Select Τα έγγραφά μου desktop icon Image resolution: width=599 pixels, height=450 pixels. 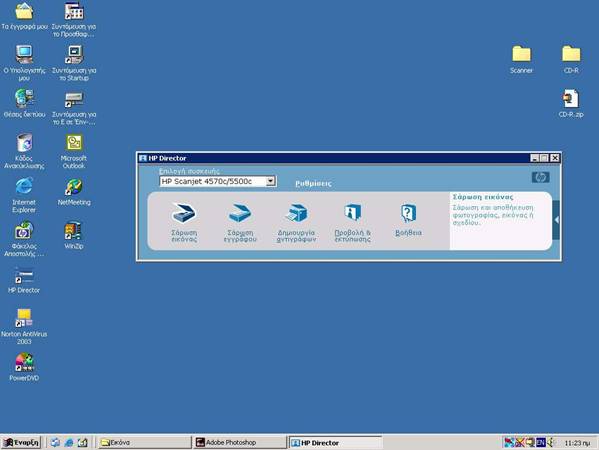pos(24,16)
